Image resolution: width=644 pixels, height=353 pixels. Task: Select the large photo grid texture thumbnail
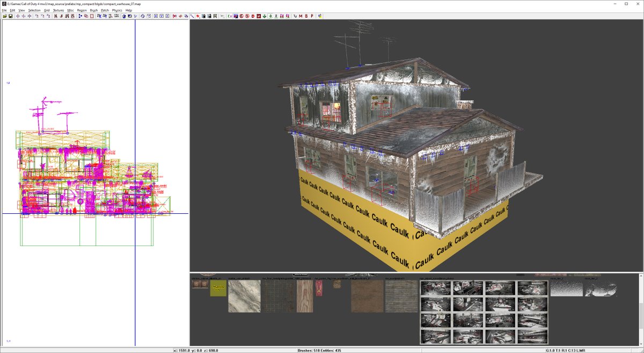coord(483,312)
